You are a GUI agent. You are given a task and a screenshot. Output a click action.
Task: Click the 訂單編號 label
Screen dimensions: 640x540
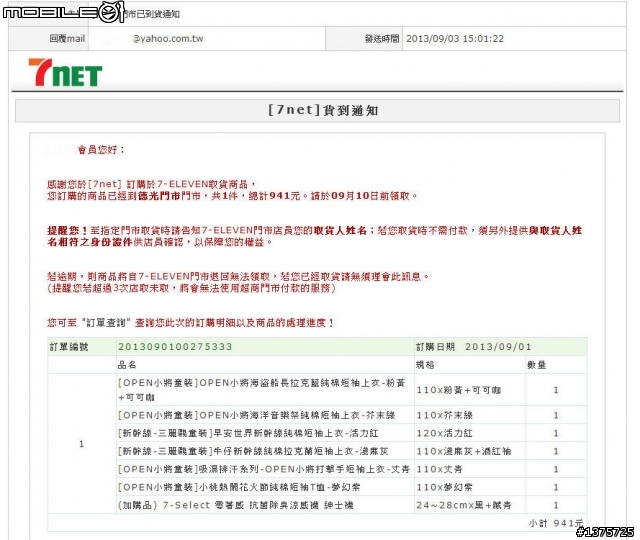coord(69,347)
